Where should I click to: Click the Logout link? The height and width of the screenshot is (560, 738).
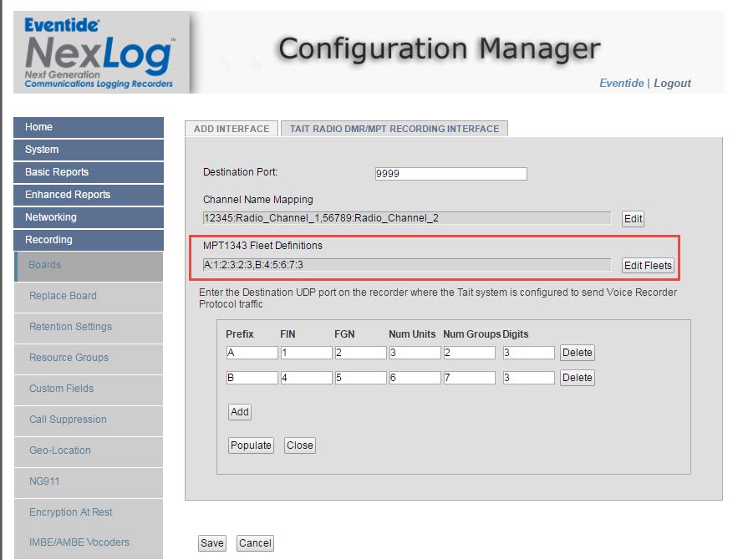(x=672, y=83)
